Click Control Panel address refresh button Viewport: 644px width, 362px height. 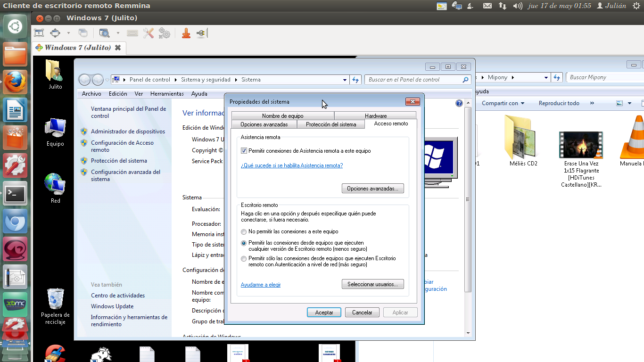point(356,80)
